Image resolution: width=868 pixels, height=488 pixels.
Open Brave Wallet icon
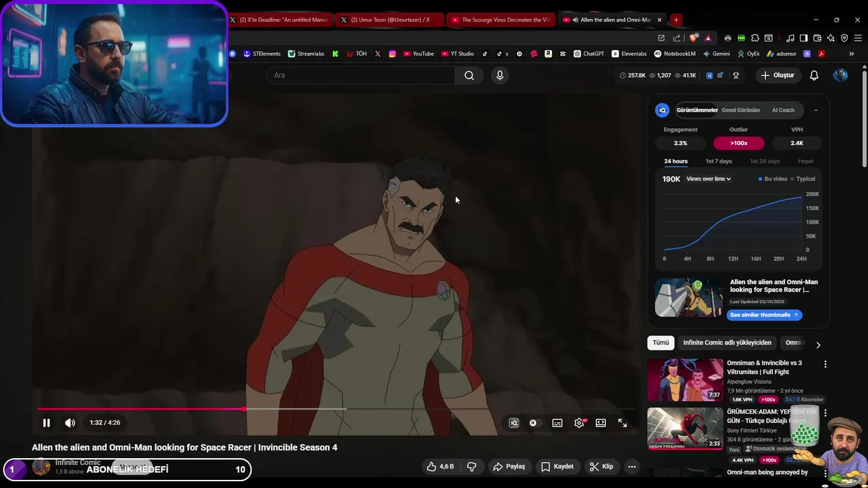[817, 38]
